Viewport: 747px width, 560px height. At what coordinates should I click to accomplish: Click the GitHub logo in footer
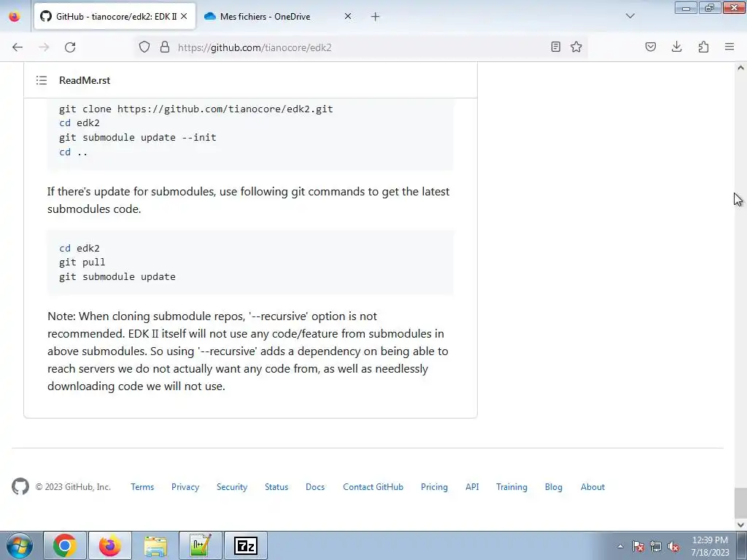click(20, 486)
